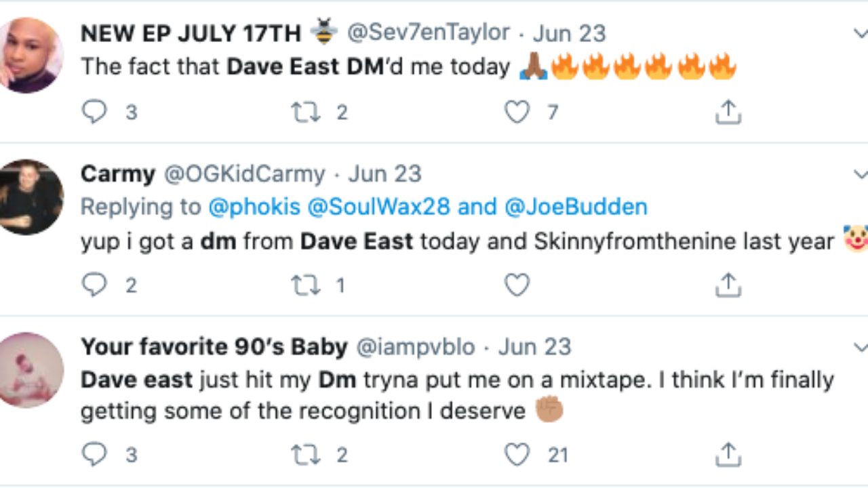This screenshot has width=868, height=488.
Task: Like the mixtape tweet with 21 likes
Action: pyautogui.click(x=517, y=454)
